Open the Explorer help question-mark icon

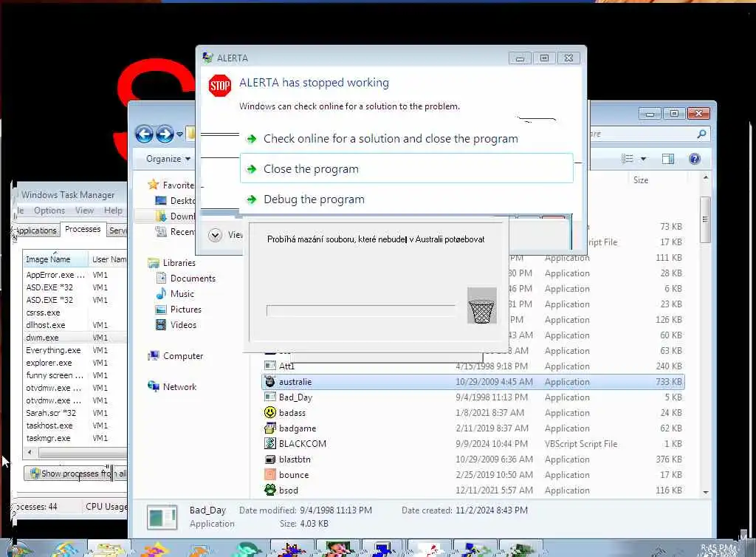click(x=694, y=159)
